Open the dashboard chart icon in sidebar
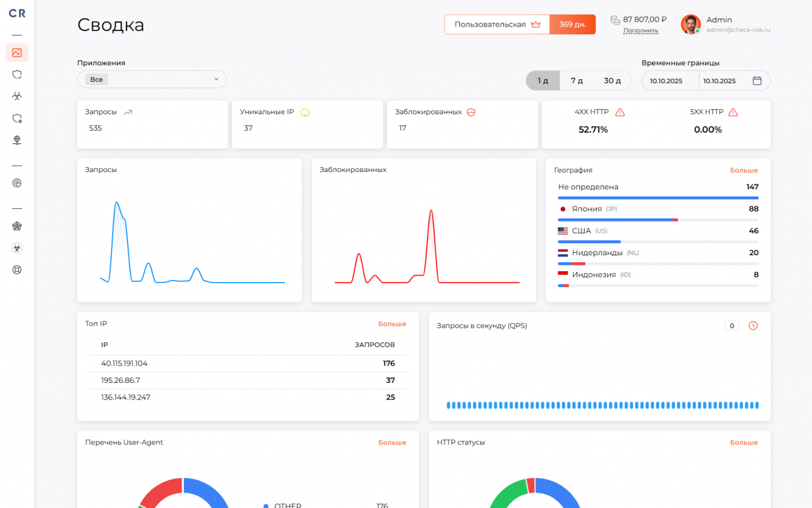Image resolution: width=812 pixels, height=508 pixels. tap(17, 53)
